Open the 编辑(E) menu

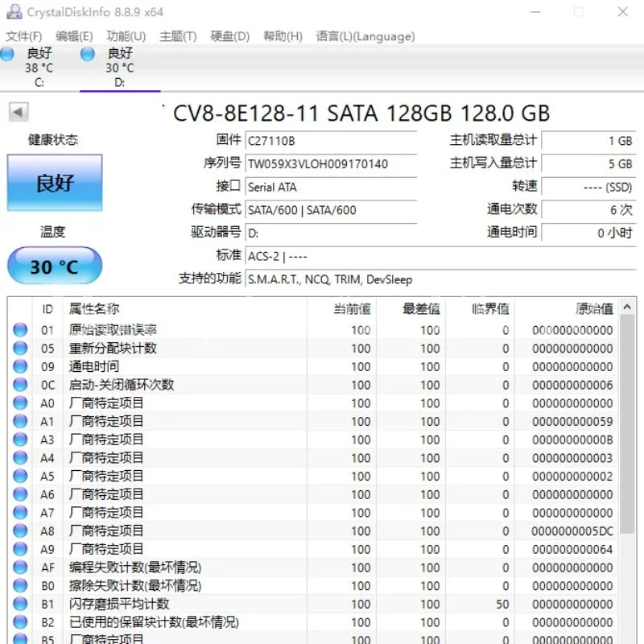74,36
